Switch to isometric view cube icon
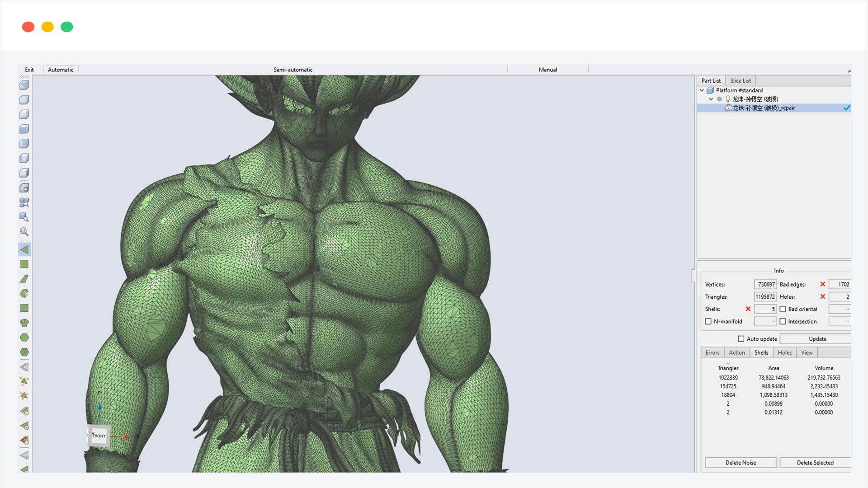Image resolution: width=868 pixels, height=488 pixels. click(24, 85)
